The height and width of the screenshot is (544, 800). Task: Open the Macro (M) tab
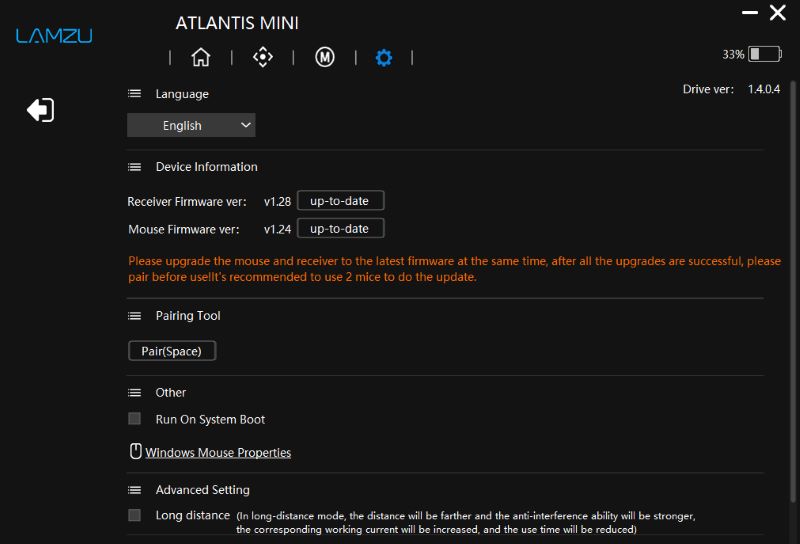point(324,57)
